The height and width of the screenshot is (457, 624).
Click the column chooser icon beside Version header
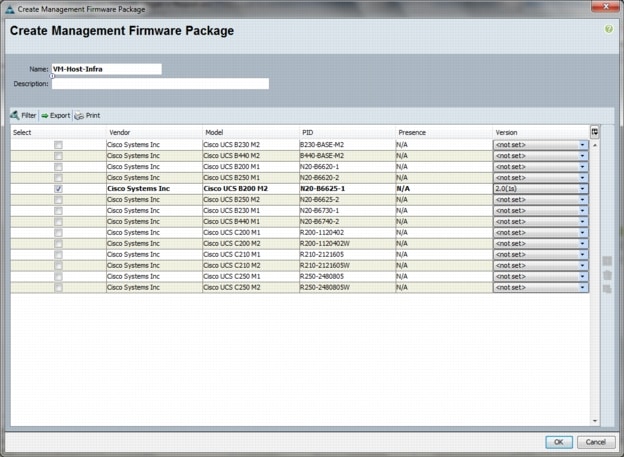coord(595,132)
